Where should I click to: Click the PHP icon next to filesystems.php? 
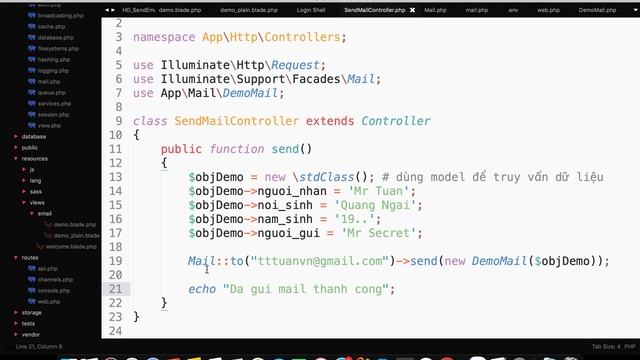[x=31, y=49]
